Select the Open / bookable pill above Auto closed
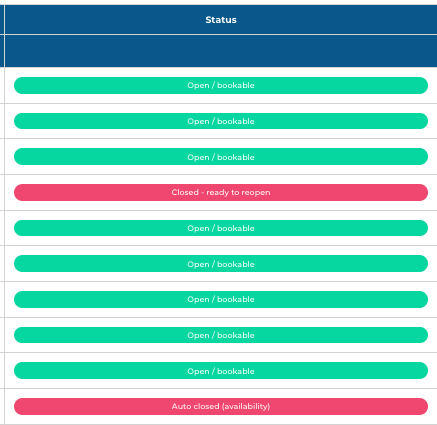This screenshot has width=437, height=425. (x=221, y=371)
